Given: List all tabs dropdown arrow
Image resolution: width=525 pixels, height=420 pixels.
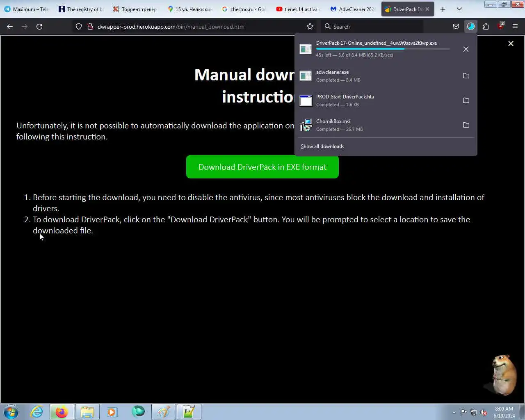Looking at the screenshot, I should 459,9.
